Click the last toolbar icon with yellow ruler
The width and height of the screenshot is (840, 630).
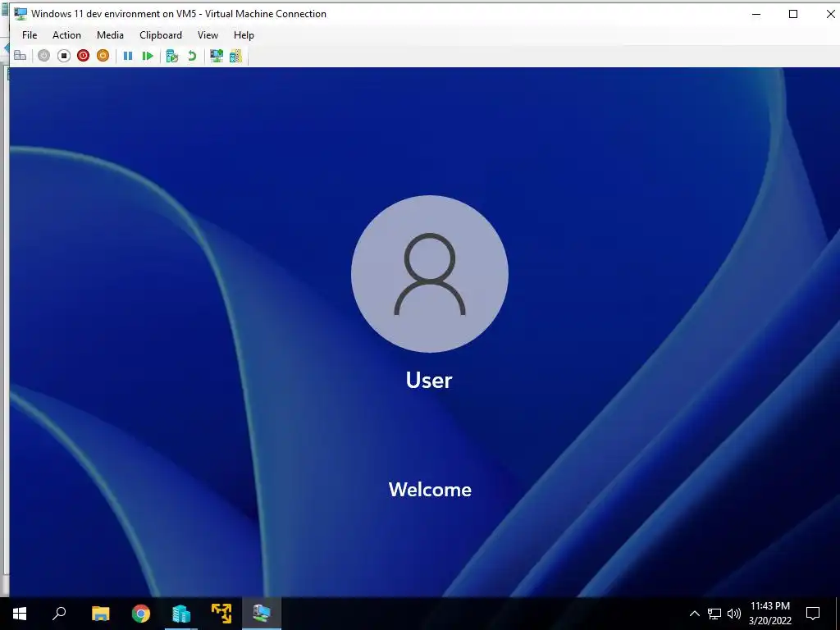coord(235,56)
